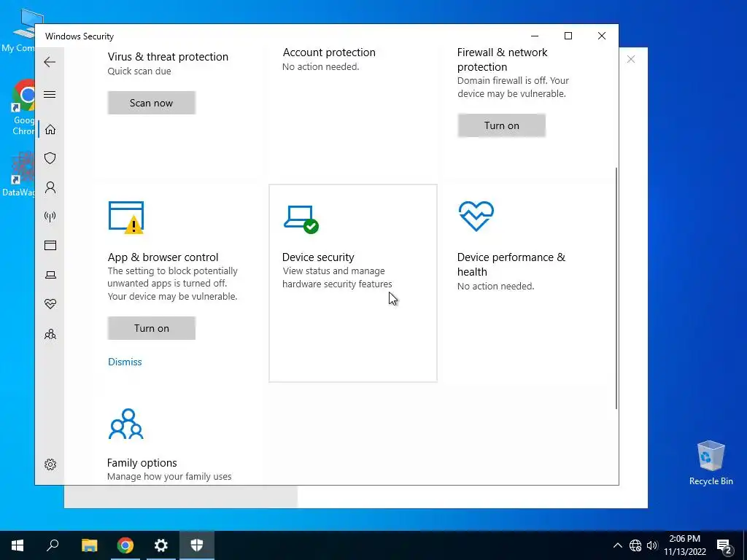This screenshot has width=747, height=560.
Task: Minimize the Windows Security window
Action: (x=535, y=36)
